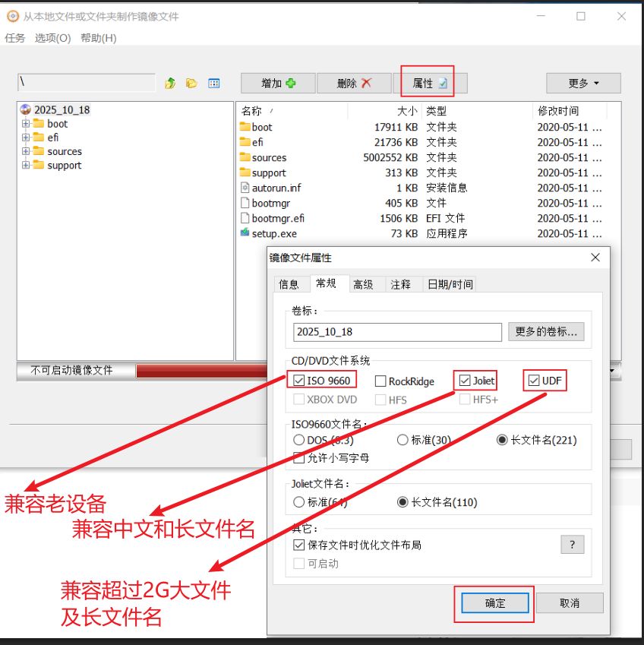Click the up-one-level folder icon
Screen dimensions: 644x645
click(x=170, y=84)
